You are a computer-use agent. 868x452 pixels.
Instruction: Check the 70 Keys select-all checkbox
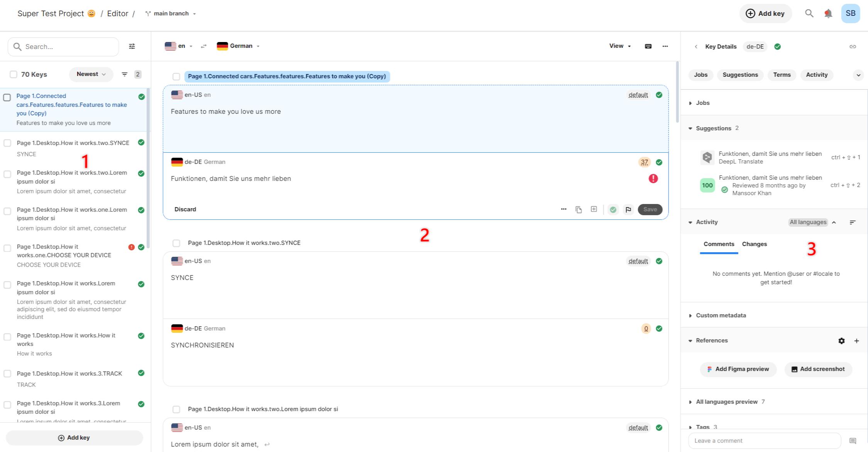click(14, 74)
